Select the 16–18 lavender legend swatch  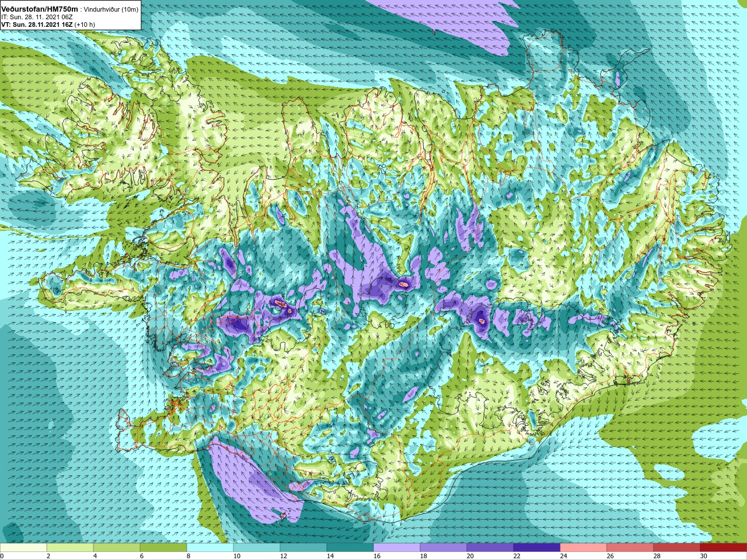coord(397,548)
